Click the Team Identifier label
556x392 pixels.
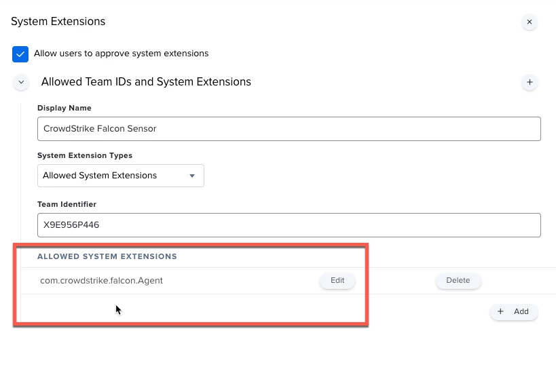[x=67, y=204]
